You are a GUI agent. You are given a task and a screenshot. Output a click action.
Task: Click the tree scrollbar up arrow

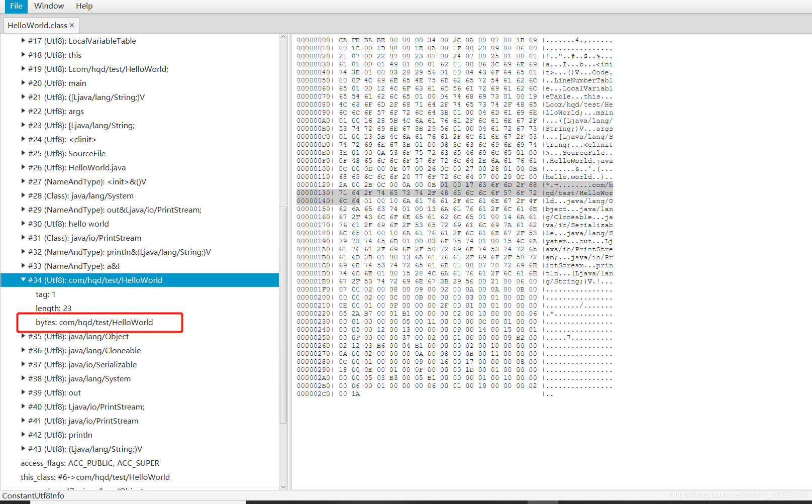283,37
